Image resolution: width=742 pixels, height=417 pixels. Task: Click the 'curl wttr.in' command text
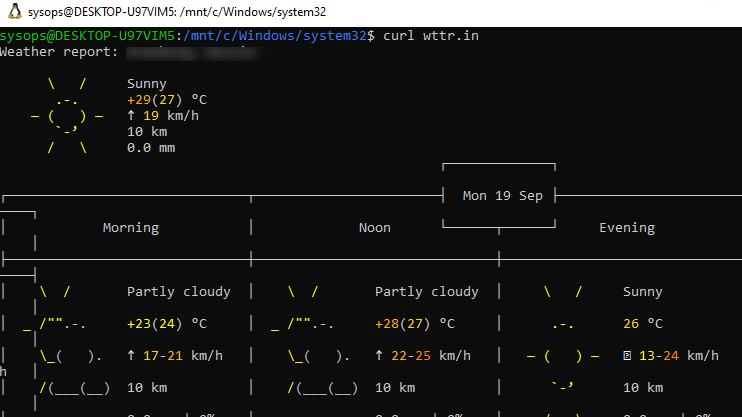click(x=431, y=36)
